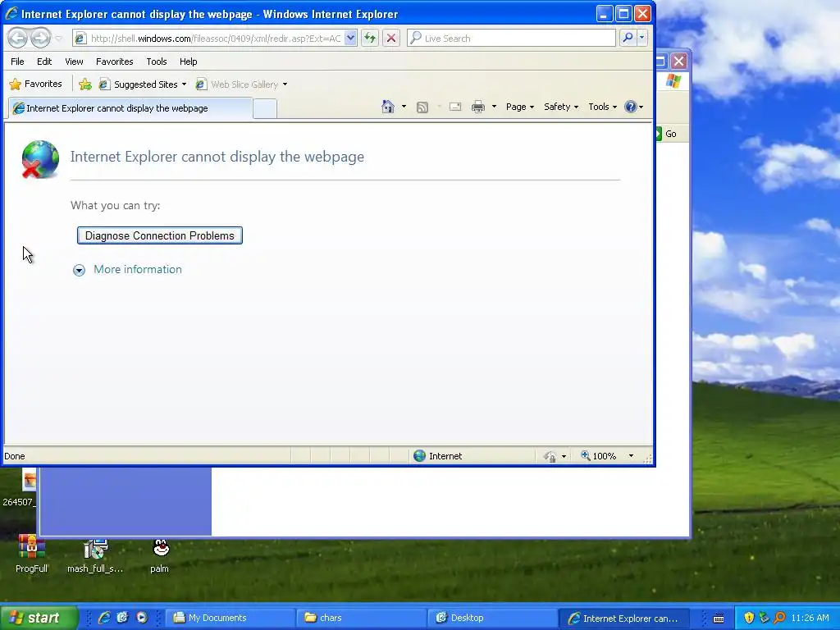This screenshot has height=630, width=840.
Task: Click the Read Mail envelope icon
Action: (455, 107)
